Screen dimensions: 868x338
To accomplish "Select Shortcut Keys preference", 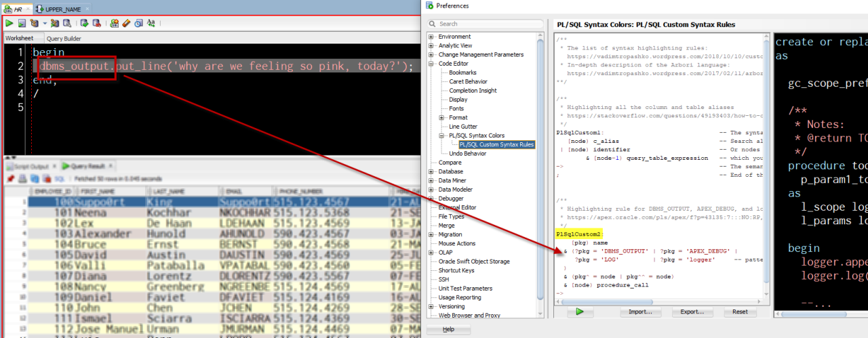I will 456,270.
